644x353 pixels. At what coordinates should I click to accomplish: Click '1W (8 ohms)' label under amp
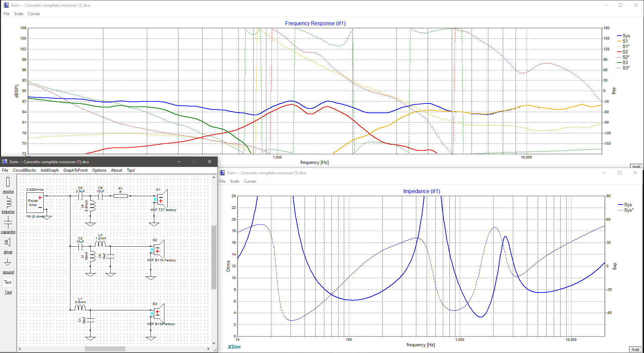point(35,217)
